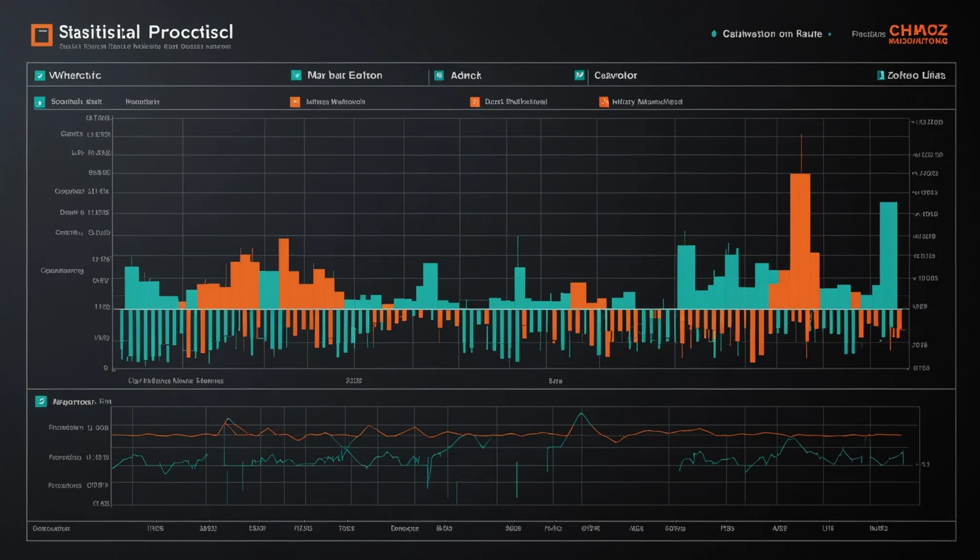Viewport: 980px width, 560px height.
Task: Select the Wherctıtc tab label
Action: (75, 75)
